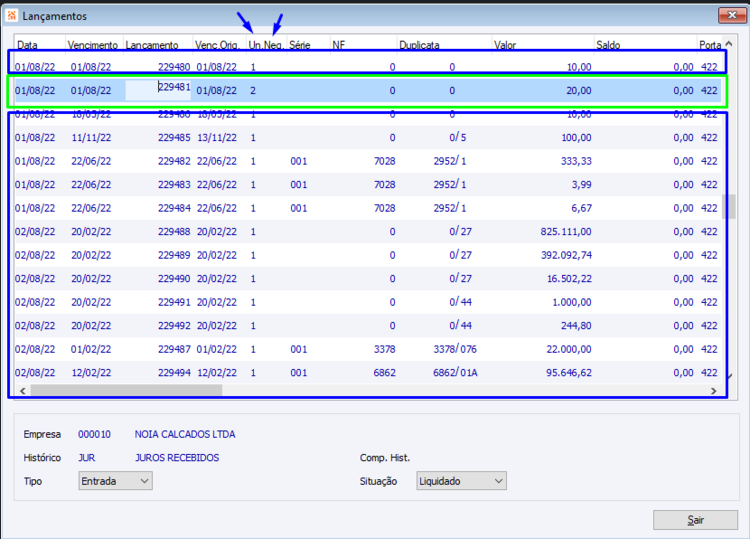Select lançamento 229492 cell
750x539 pixels.
(x=174, y=326)
